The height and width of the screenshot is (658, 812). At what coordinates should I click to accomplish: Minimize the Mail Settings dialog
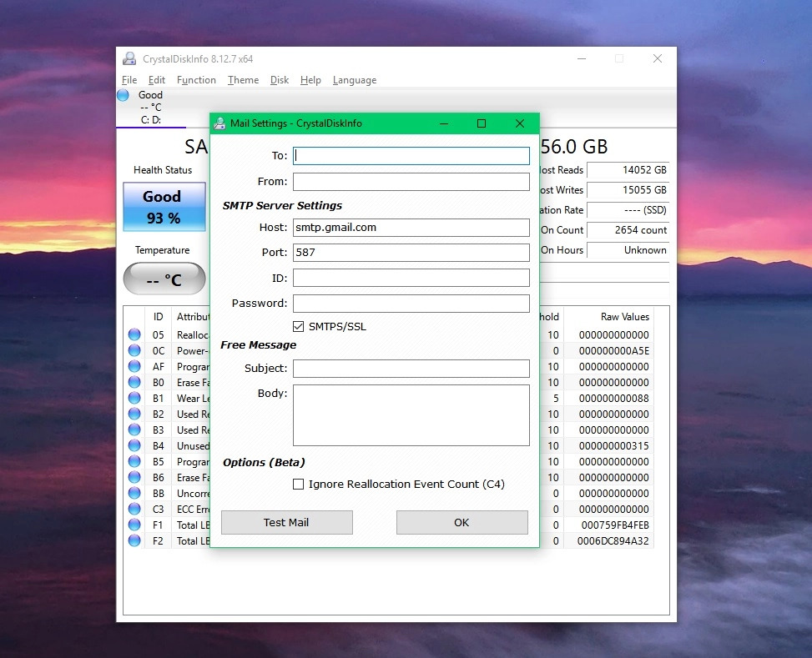pyautogui.click(x=444, y=123)
